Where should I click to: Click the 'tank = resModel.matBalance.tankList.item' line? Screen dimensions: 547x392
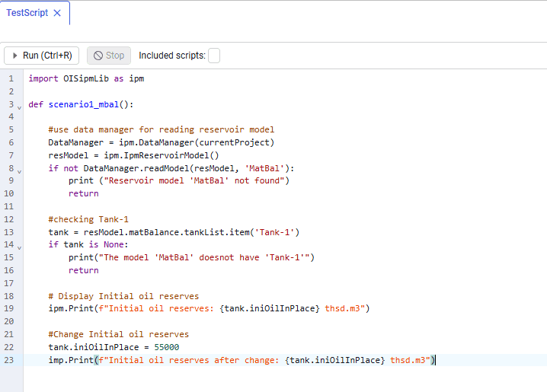(174, 232)
